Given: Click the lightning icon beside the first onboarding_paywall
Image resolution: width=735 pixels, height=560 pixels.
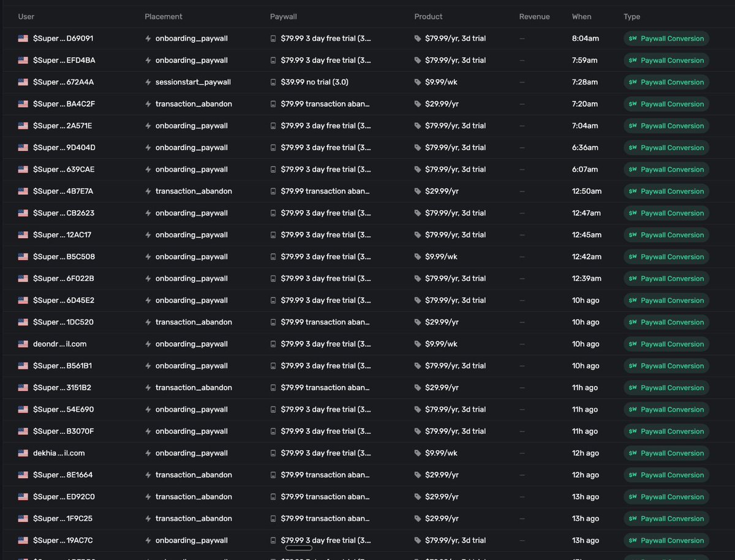Looking at the screenshot, I should [x=147, y=38].
